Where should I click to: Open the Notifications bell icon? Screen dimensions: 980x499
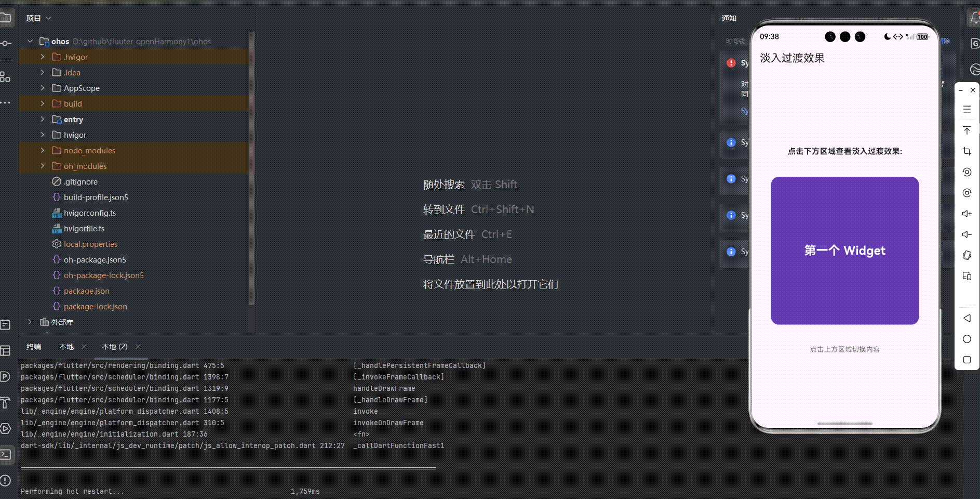point(974,18)
